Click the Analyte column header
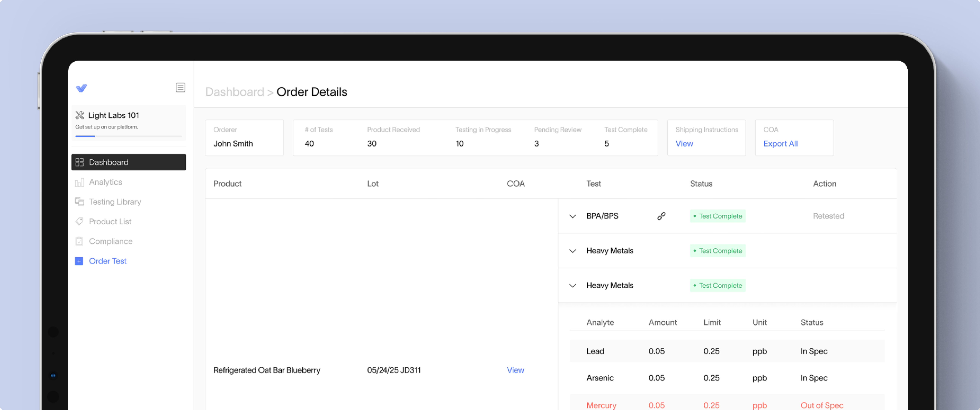 (x=600, y=323)
